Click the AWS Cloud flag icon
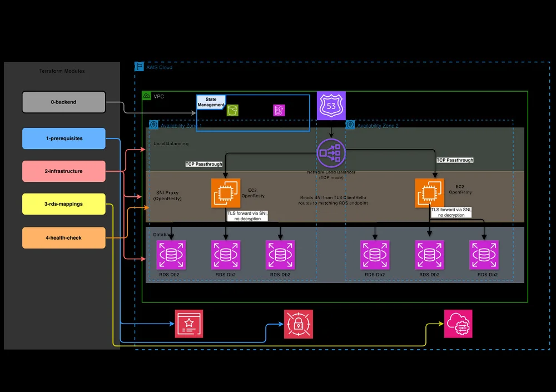 pos(139,67)
